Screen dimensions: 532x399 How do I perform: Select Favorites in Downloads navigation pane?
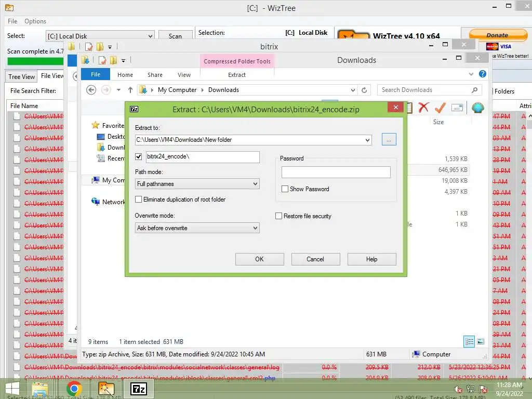pyautogui.click(x=108, y=126)
